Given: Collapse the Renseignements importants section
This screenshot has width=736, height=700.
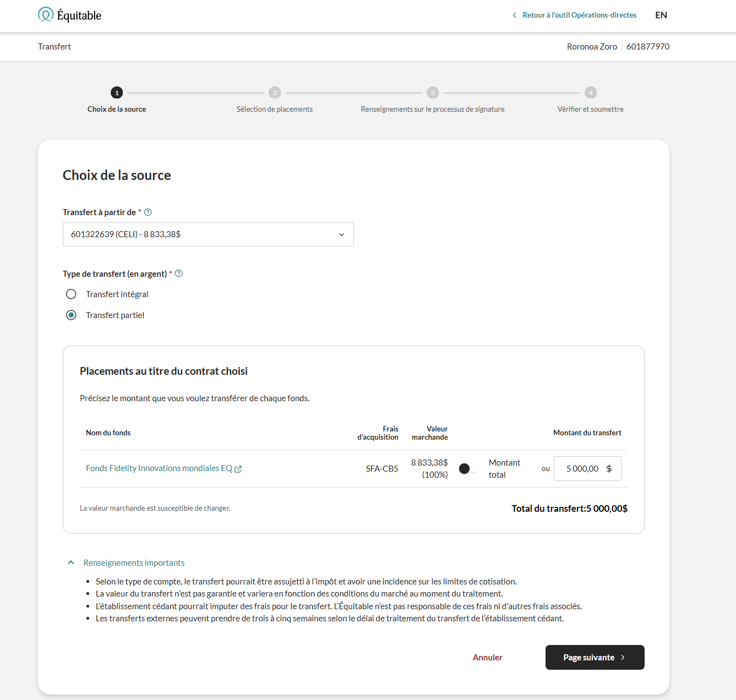Looking at the screenshot, I should [71, 562].
